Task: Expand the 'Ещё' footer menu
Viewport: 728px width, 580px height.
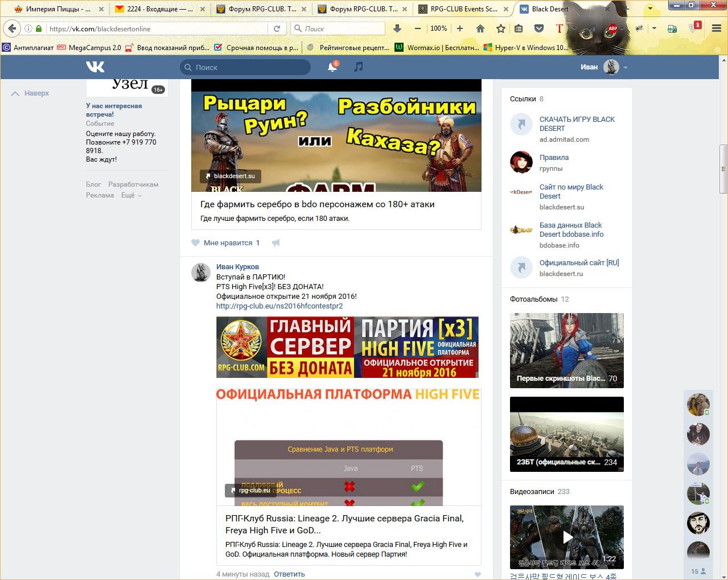Action: [131, 195]
